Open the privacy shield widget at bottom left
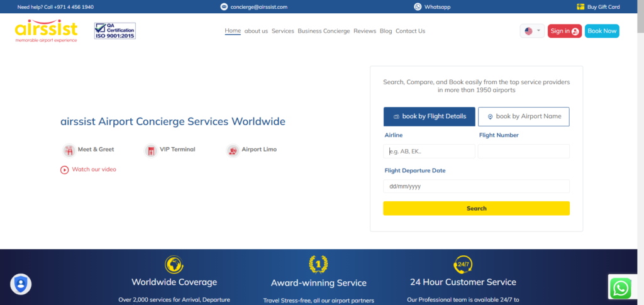This screenshot has width=644, height=305. (x=21, y=284)
